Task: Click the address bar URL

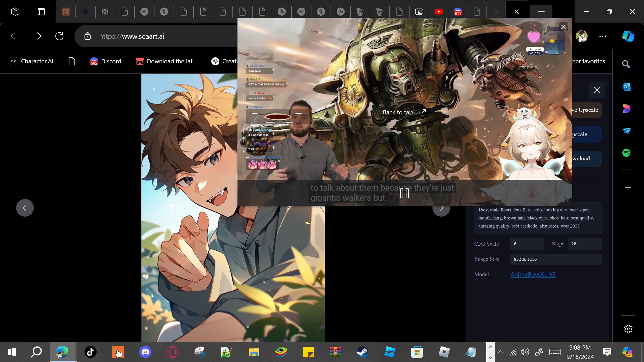Action: tap(132, 36)
